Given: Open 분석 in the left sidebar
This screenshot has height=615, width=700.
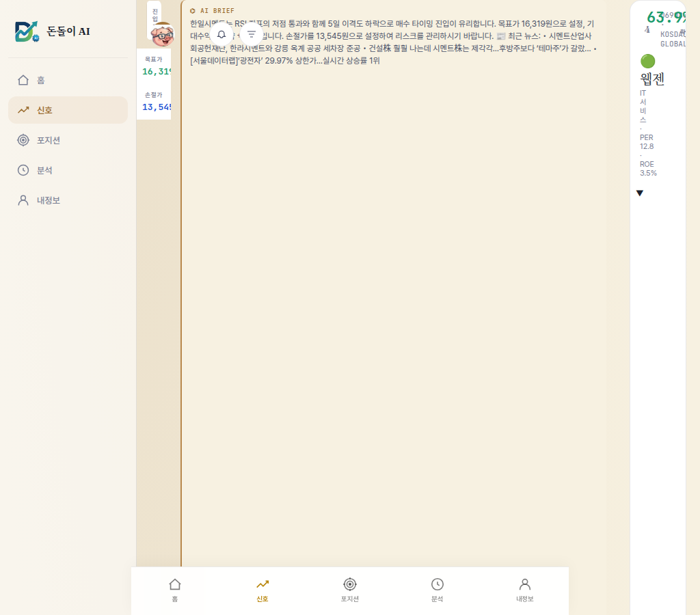Looking at the screenshot, I should pyautogui.click(x=68, y=170).
